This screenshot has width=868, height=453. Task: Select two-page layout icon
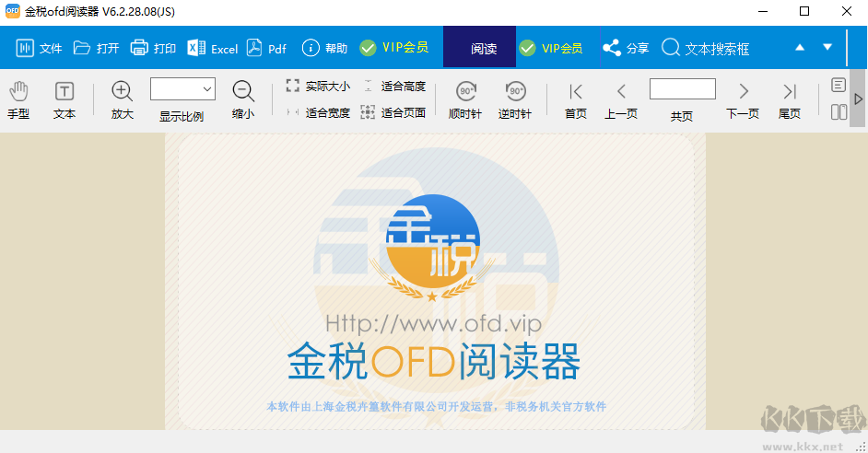coord(839,112)
